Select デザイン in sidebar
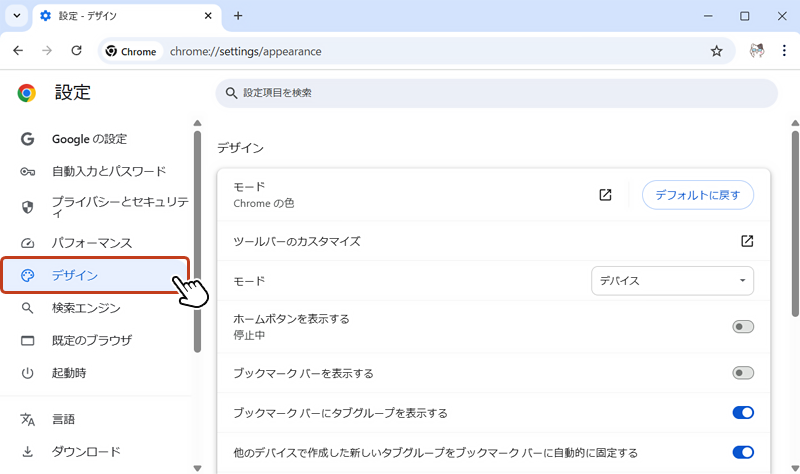The image size is (800, 474). [95, 276]
